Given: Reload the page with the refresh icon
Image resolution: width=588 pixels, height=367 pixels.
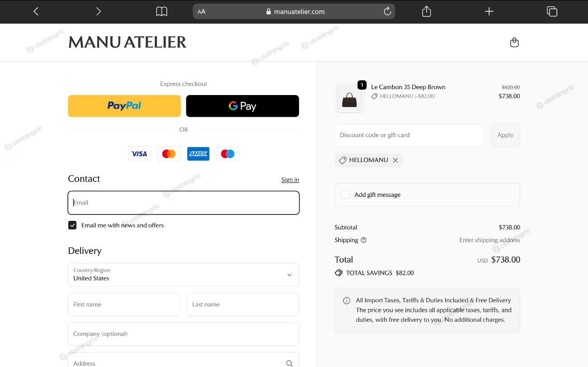Looking at the screenshot, I should click(x=387, y=11).
